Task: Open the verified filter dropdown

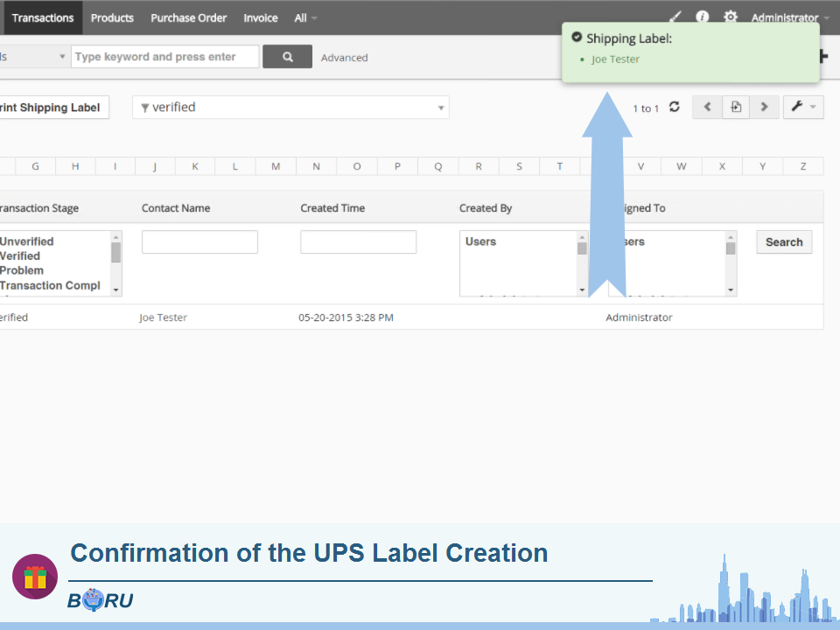Action: 290,108
